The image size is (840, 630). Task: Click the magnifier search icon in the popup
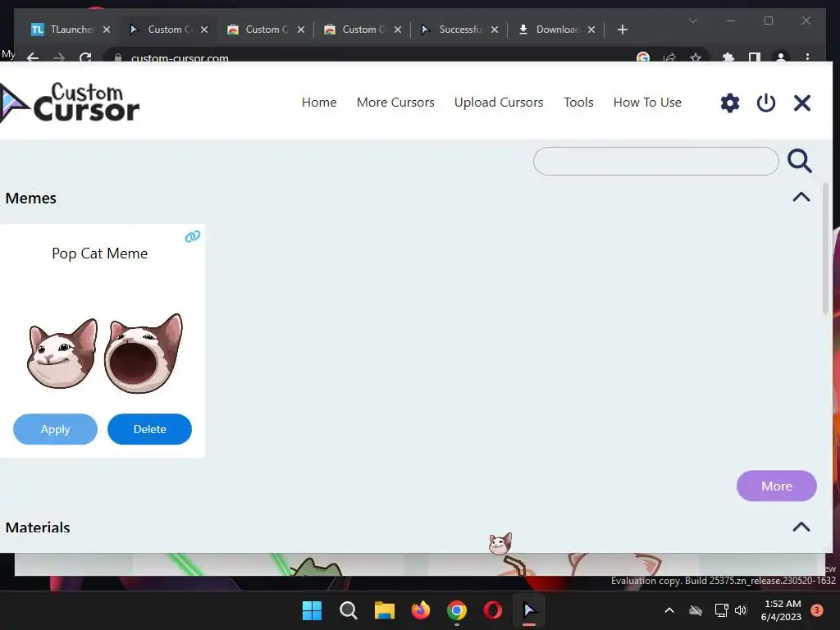pos(799,161)
